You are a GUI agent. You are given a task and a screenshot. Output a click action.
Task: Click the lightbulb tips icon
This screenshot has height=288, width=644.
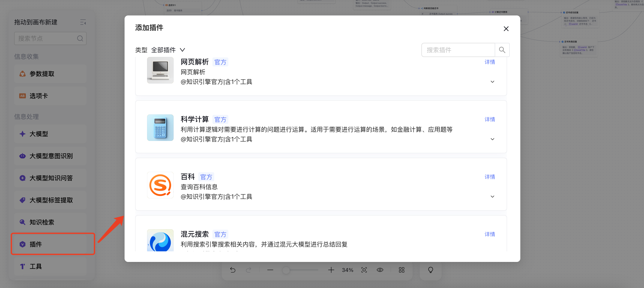coord(430,270)
